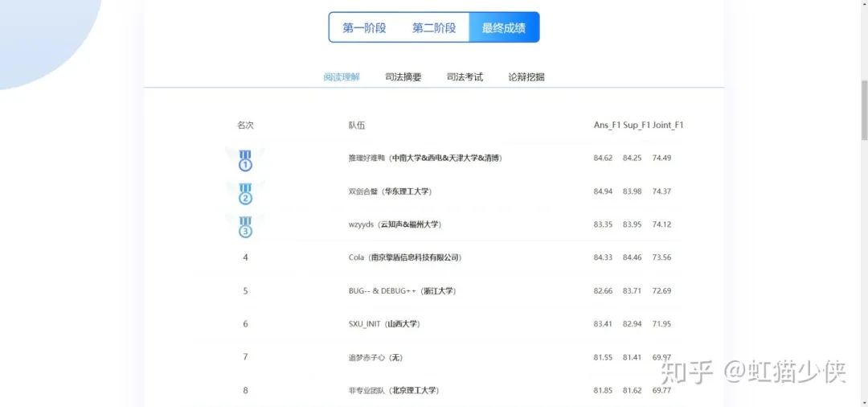Switch to the 第一阶段 stage tab
Viewport: 868px width, 407px height.
pos(364,27)
